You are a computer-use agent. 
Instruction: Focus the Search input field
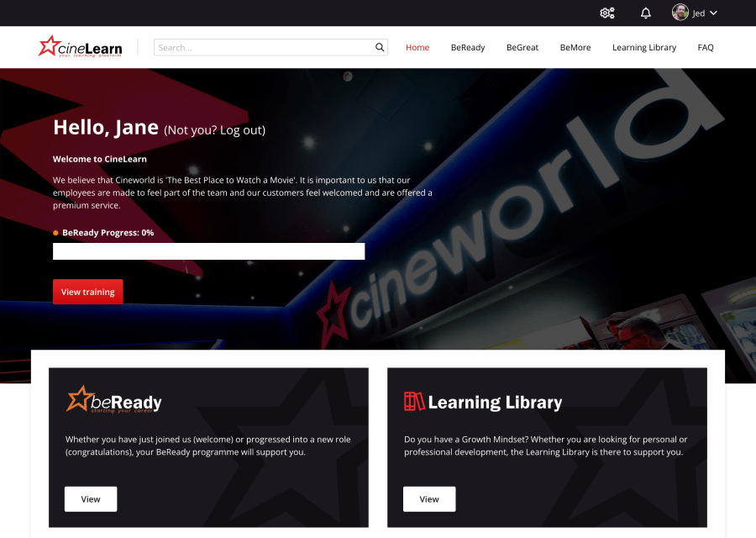pos(270,47)
